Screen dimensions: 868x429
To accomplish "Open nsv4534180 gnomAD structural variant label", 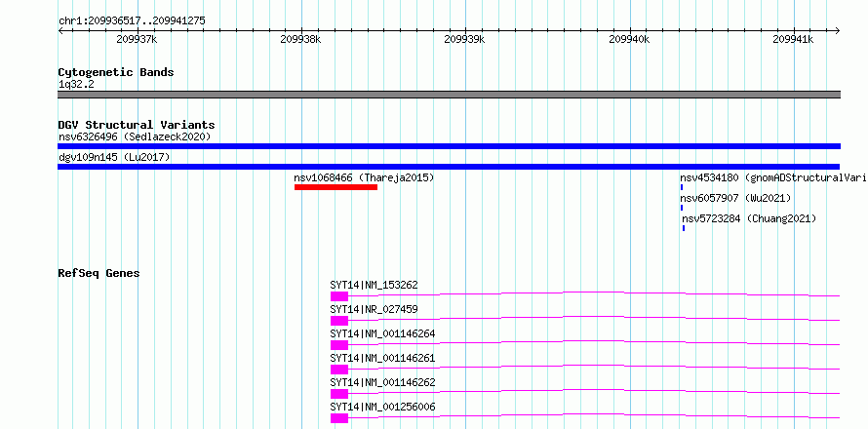I will point(773,177).
